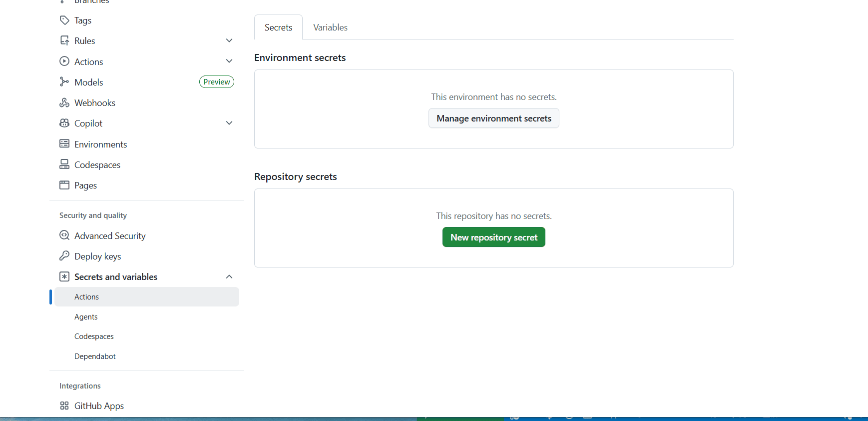Open Advanced Security settings

coord(110,235)
